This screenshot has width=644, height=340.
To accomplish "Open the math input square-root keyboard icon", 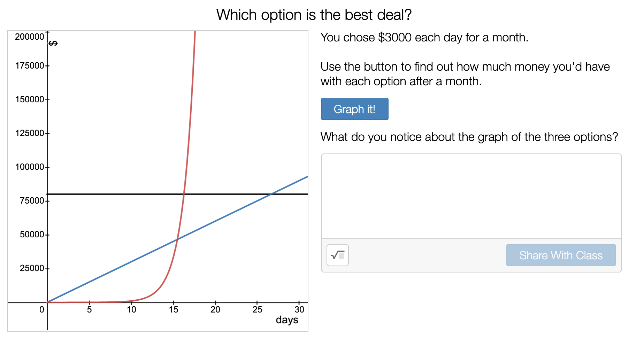I will pyautogui.click(x=338, y=255).
